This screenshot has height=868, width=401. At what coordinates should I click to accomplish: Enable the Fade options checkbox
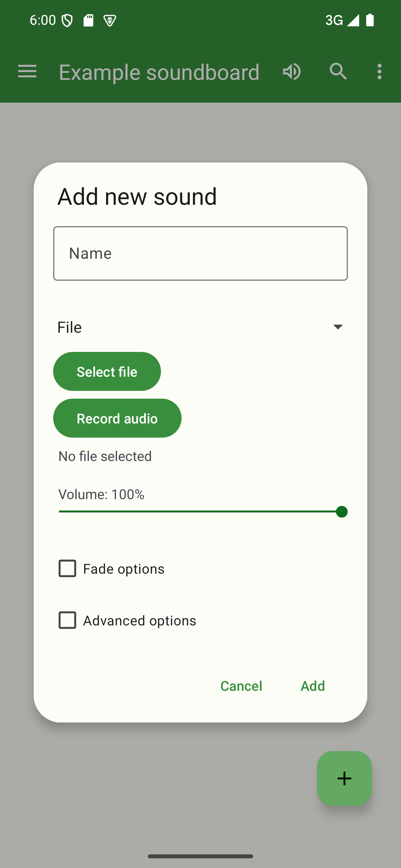pyautogui.click(x=67, y=568)
